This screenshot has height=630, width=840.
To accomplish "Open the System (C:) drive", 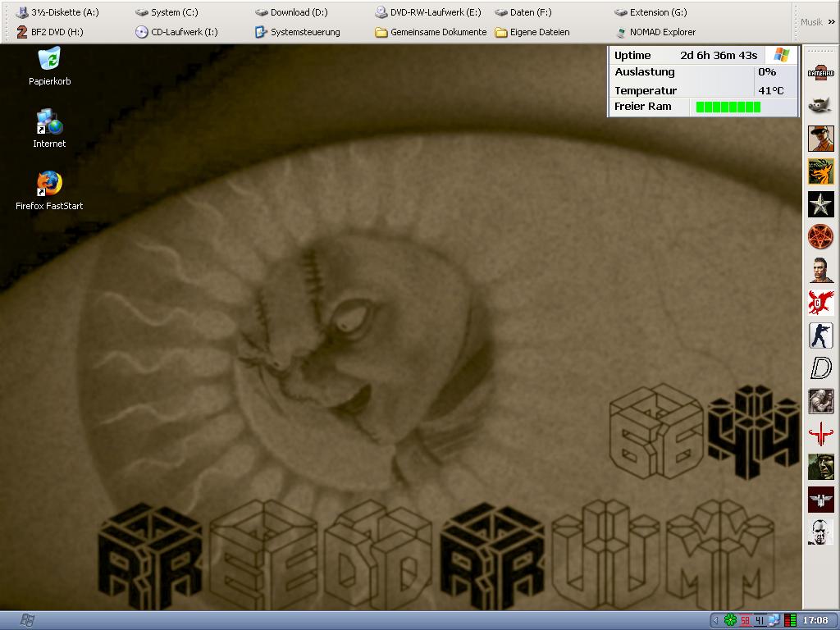I will click(167, 12).
